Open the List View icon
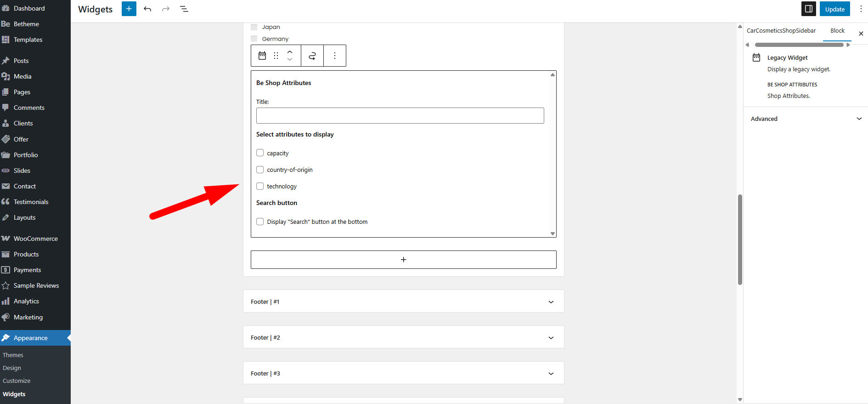The image size is (868, 404). (184, 9)
